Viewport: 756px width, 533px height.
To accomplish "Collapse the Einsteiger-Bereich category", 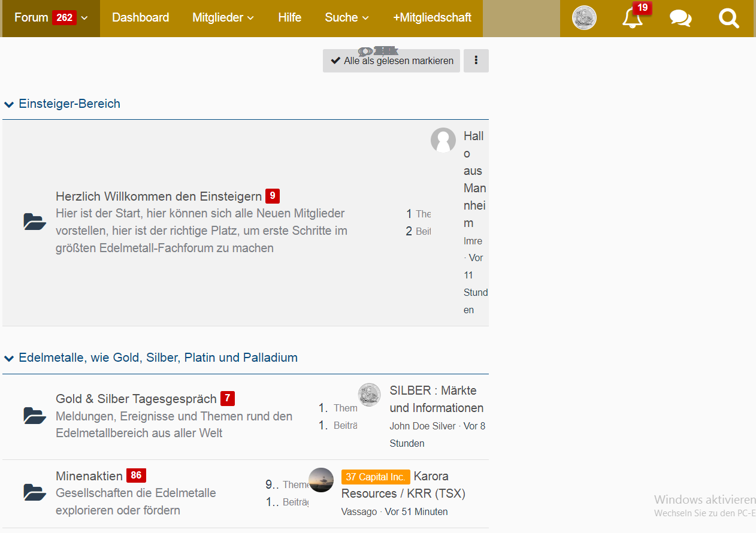I will click(x=9, y=104).
